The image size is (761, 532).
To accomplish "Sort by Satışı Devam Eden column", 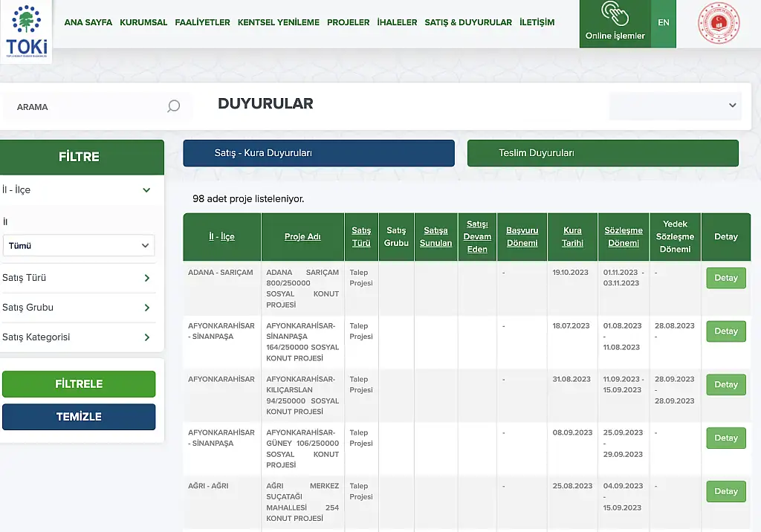I will point(477,236).
